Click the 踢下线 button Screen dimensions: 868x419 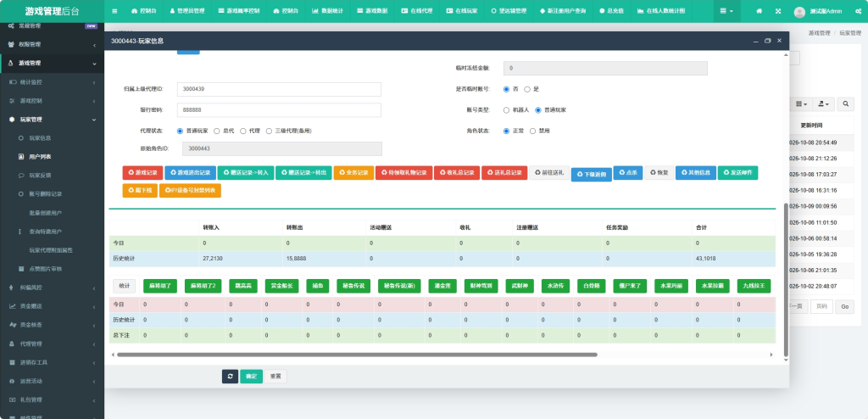[140, 191]
